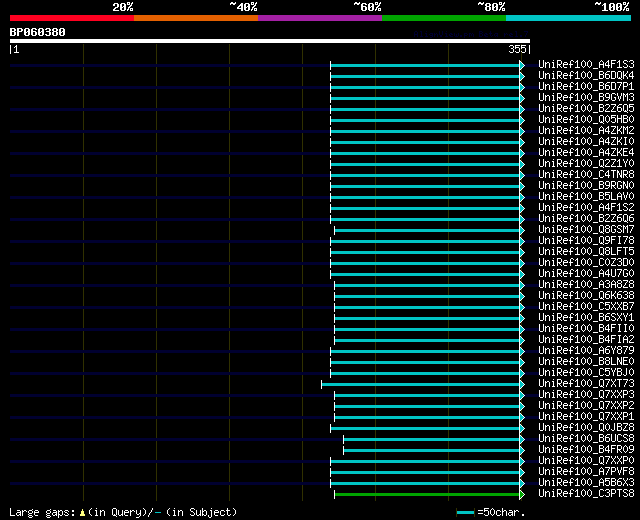The width and height of the screenshot is (640, 520).
Task: Open the UniRef100_A4ZKM2 entry
Action: pyautogui.click(x=586, y=131)
